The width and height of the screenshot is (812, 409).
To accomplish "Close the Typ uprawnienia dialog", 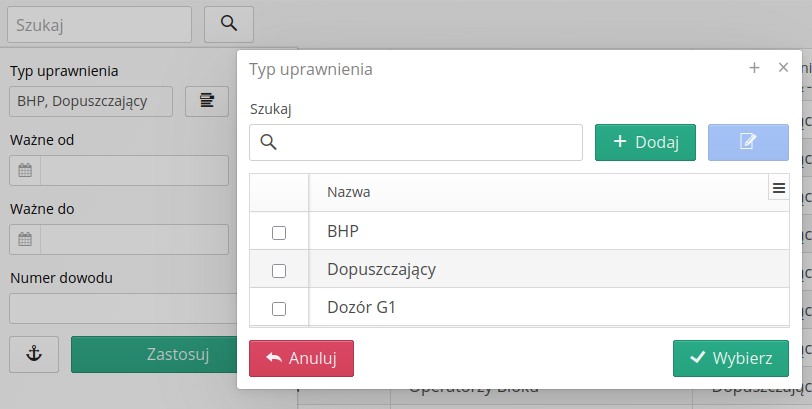I will (x=784, y=68).
